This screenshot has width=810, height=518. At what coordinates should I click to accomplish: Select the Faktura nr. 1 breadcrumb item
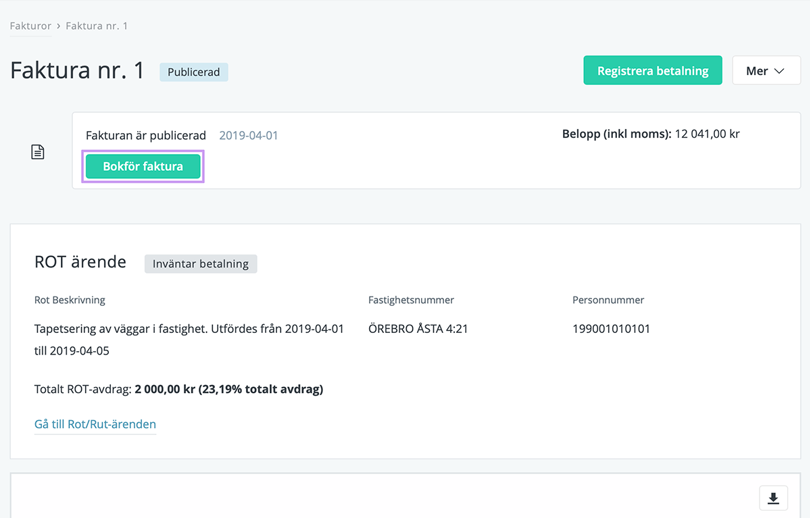97,26
